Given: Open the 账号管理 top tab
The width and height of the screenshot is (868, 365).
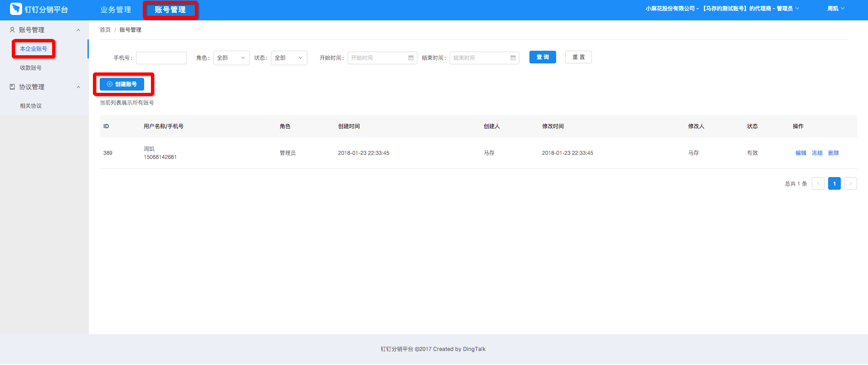Looking at the screenshot, I should pos(170,10).
